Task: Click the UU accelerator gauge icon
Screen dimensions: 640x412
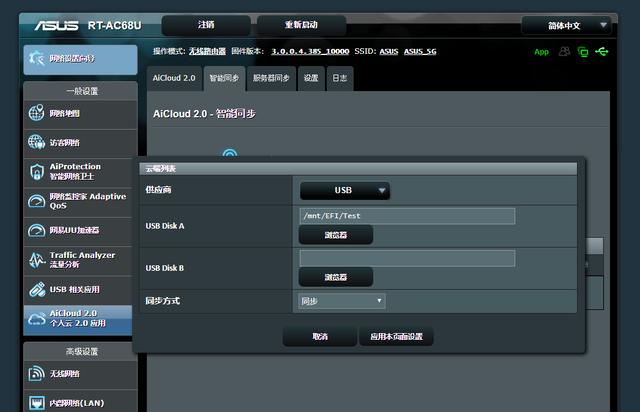Action: click(36, 231)
